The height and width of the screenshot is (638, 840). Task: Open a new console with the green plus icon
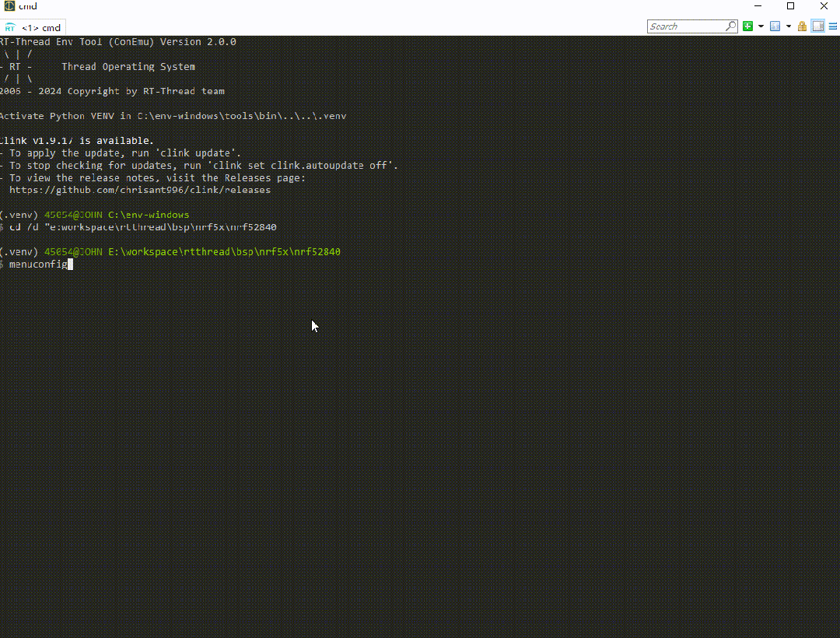click(x=749, y=26)
